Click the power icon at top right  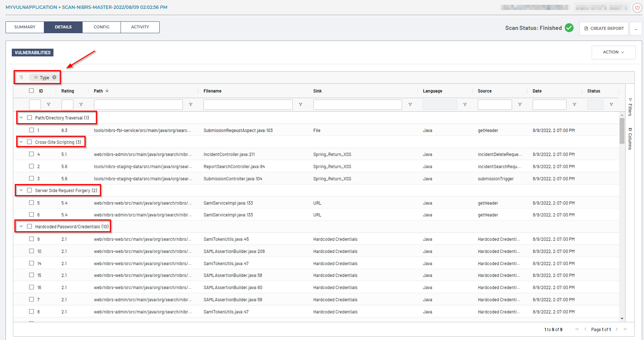pos(637,8)
